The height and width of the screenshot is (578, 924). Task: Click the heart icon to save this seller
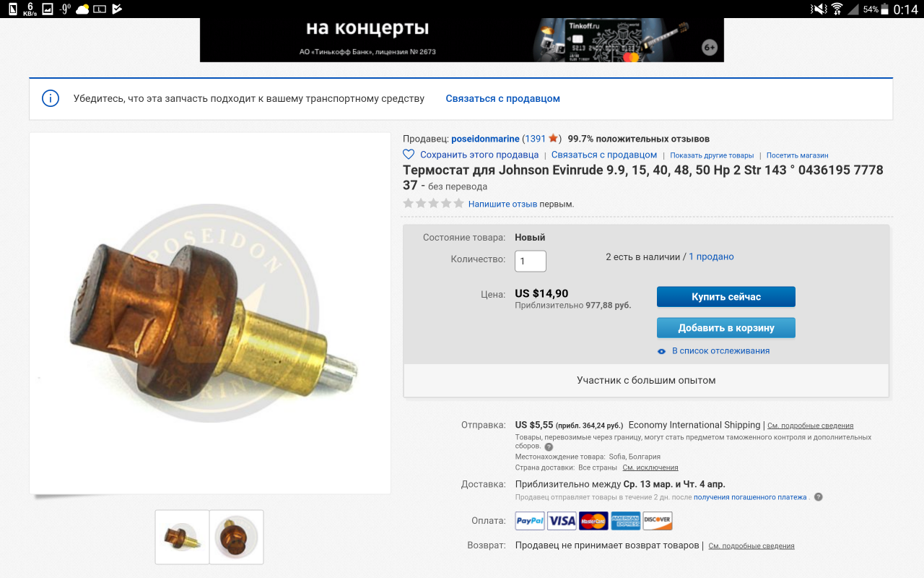[409, 155]
